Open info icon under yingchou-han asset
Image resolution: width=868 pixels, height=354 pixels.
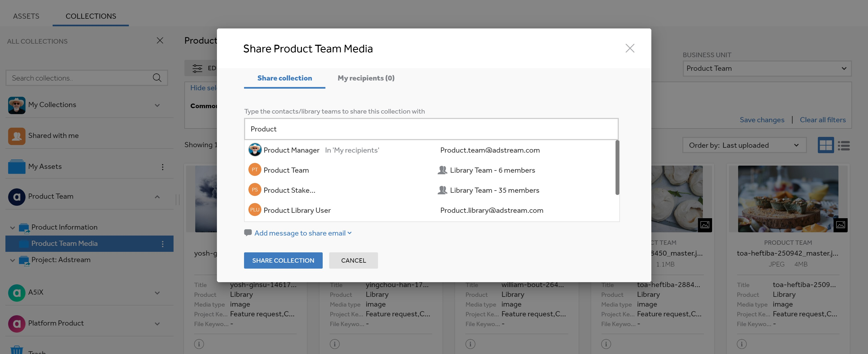(335, 343)
